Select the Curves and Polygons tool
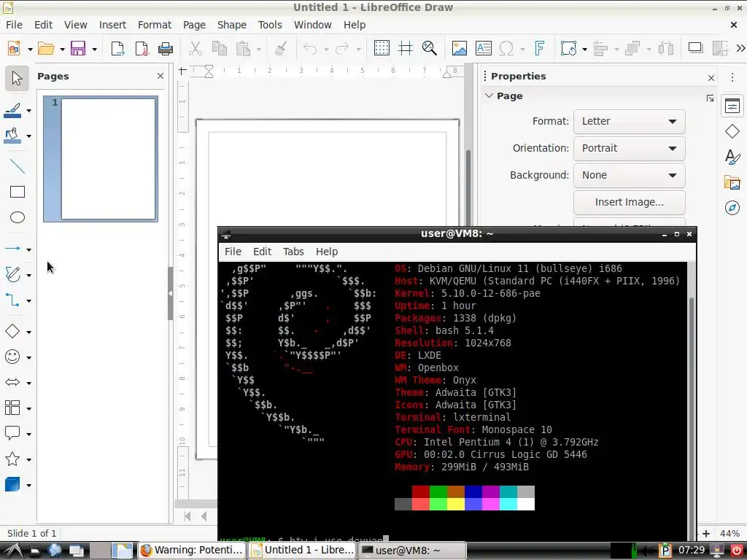 click(x=12, y=275)
